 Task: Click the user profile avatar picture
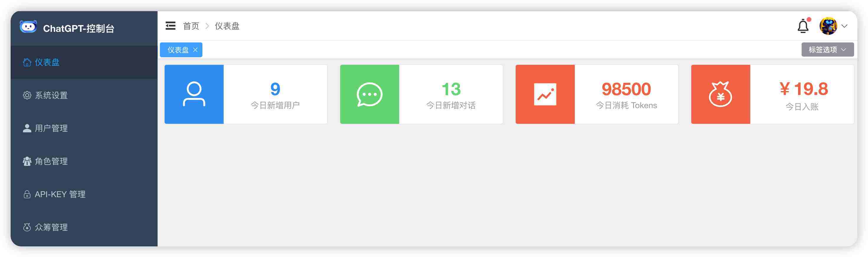point(828,26)
